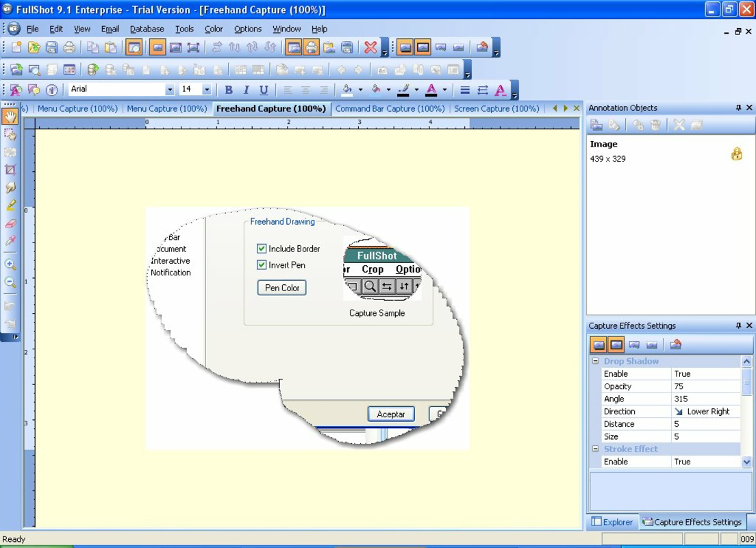Toggle drop shadow button in top effects toolbar
Viewport: 756px width, 548px height.
(405, 47)
